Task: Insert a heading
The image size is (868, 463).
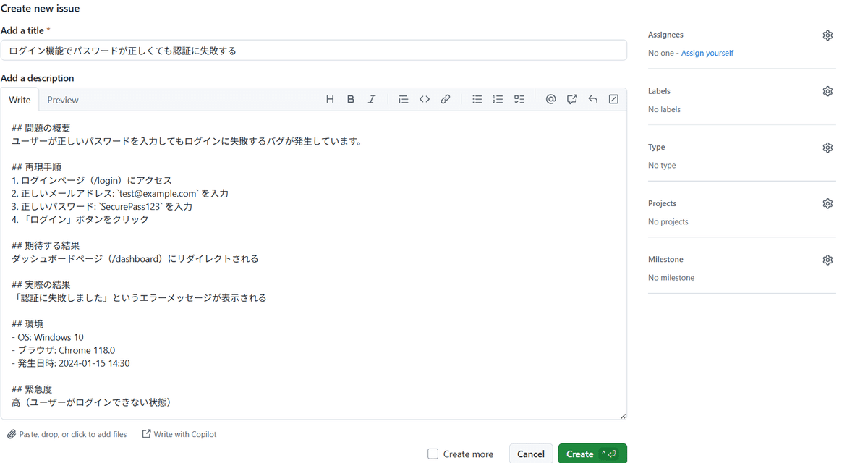Action: pos(330,99)
